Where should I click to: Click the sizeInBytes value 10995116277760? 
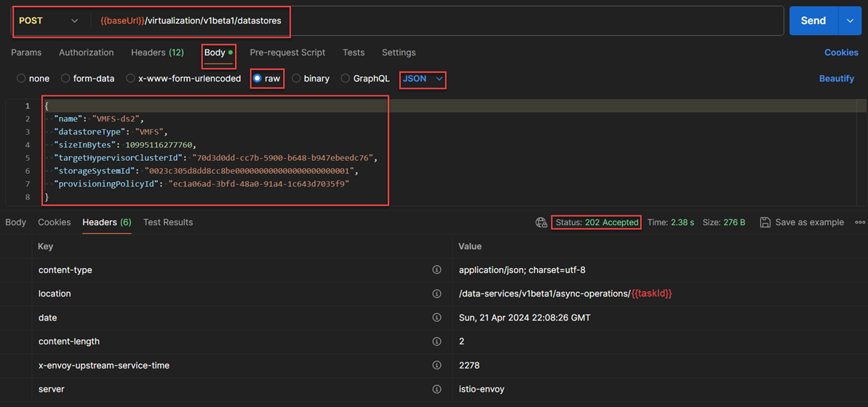159,145
